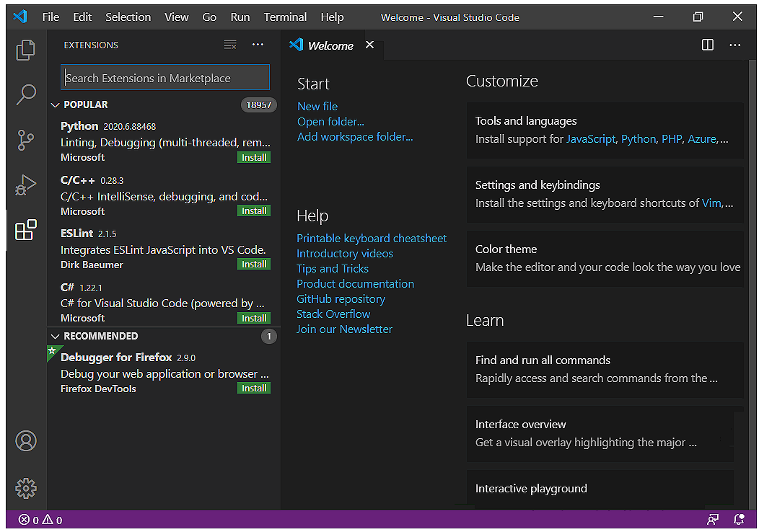The height and width of the screenshot is (532, 759).
Task: Click the Open folder... link
Action: pos(330,121)
